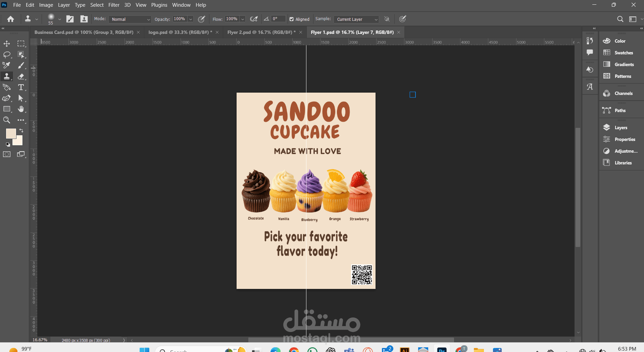Open the Layers panel

(x=621, y=128)
